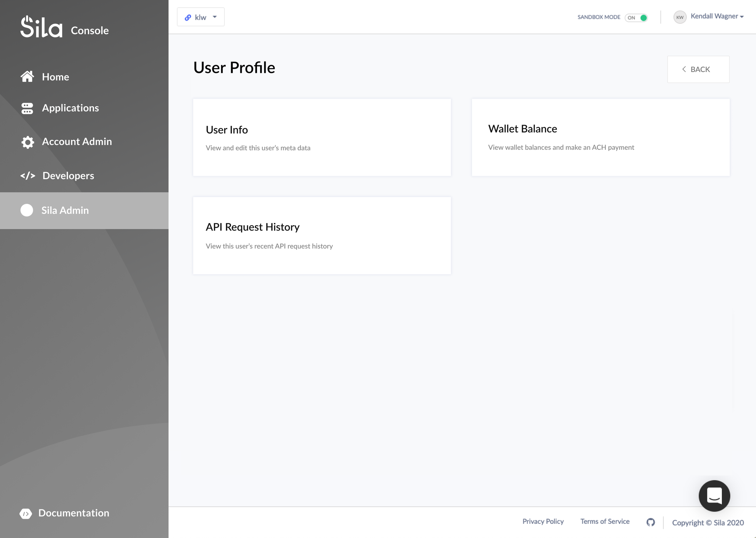Open the GitHub icon link in footer
The image size is (756, 538).
650,522
